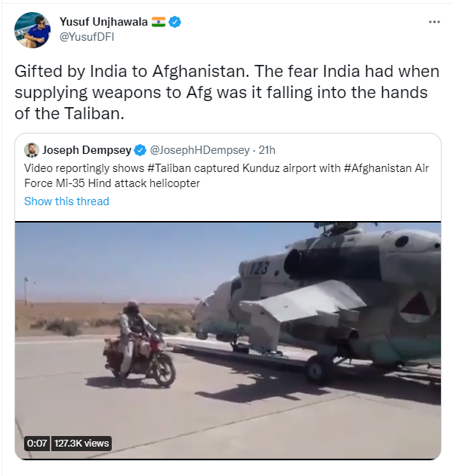Image resolution: width=453 pixels, height=476 pixels.
Task: Click the Show this thread link
Action: [66, 201]
